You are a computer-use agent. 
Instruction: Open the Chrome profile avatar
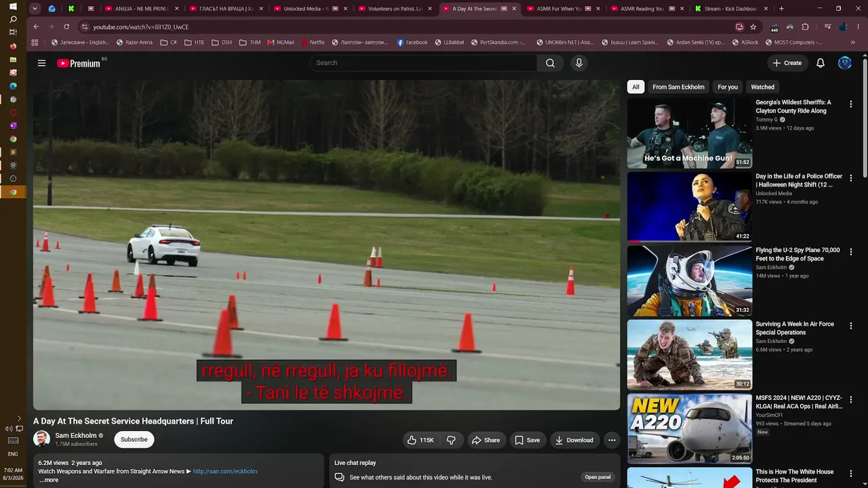click(x=843, y=27)
